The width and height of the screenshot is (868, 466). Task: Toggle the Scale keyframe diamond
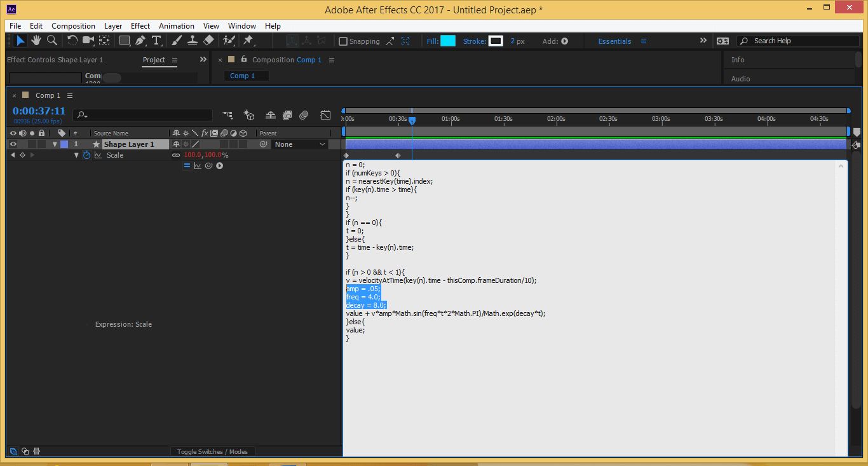(22, 155)
